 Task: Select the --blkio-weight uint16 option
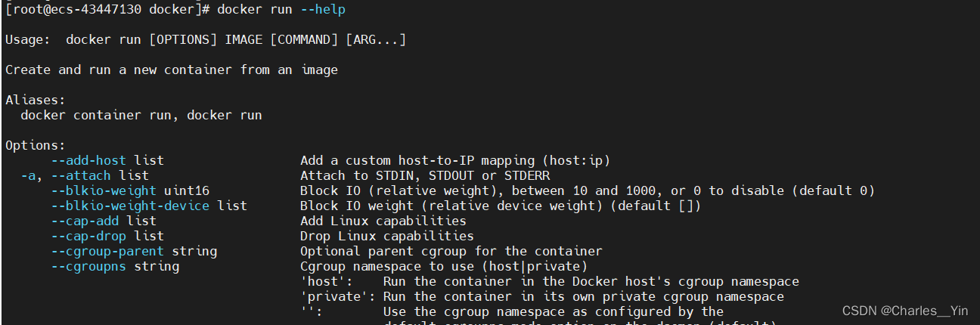click(130, 190)
